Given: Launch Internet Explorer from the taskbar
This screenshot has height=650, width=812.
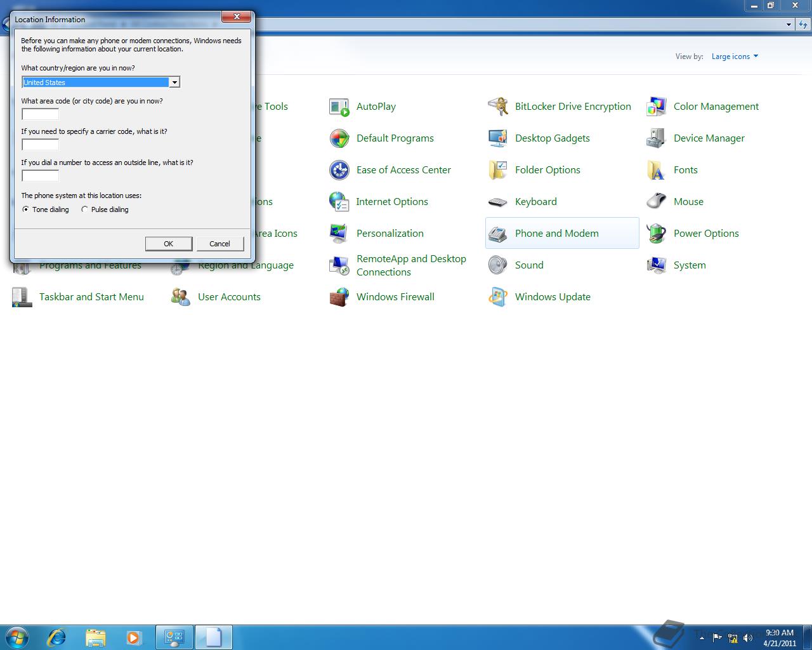Looking at the screenshot, I should (57, 637).
